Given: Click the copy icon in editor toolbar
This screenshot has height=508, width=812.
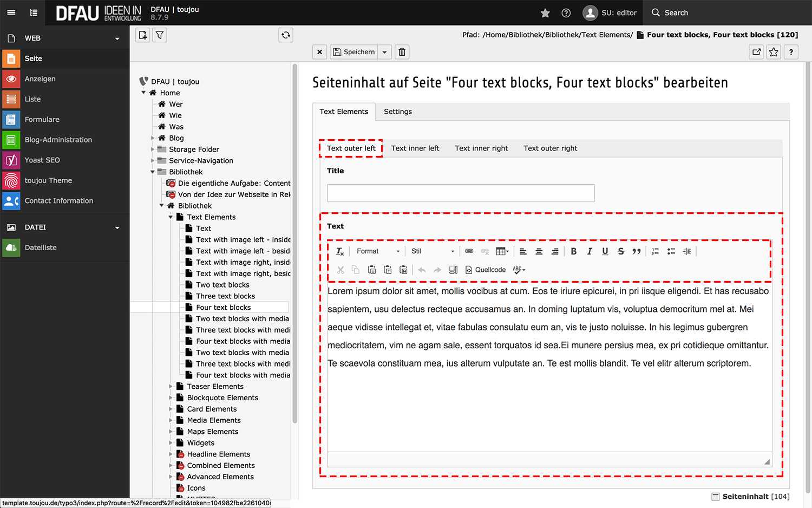Looking at the screenshot, I should [356, 270].
